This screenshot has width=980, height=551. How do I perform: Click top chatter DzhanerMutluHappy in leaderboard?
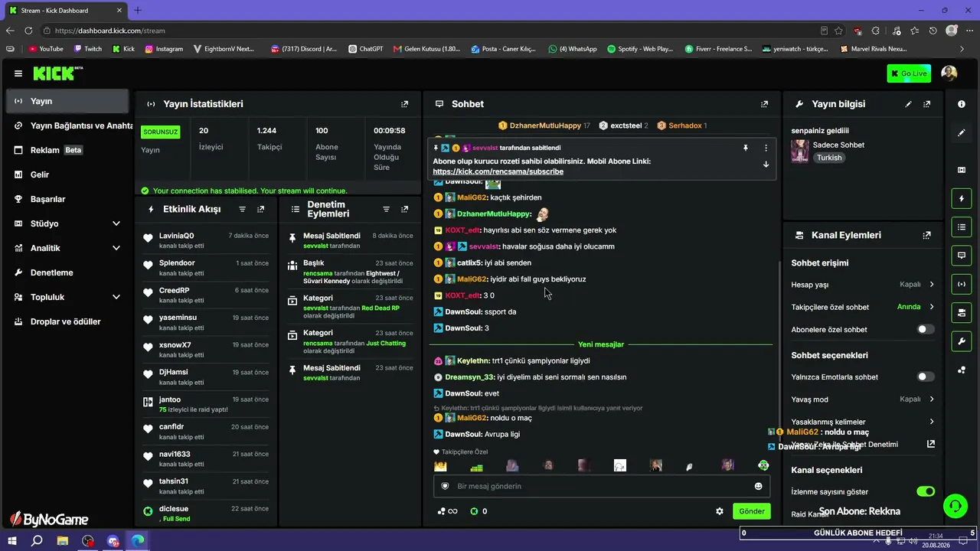coord(544,126)
